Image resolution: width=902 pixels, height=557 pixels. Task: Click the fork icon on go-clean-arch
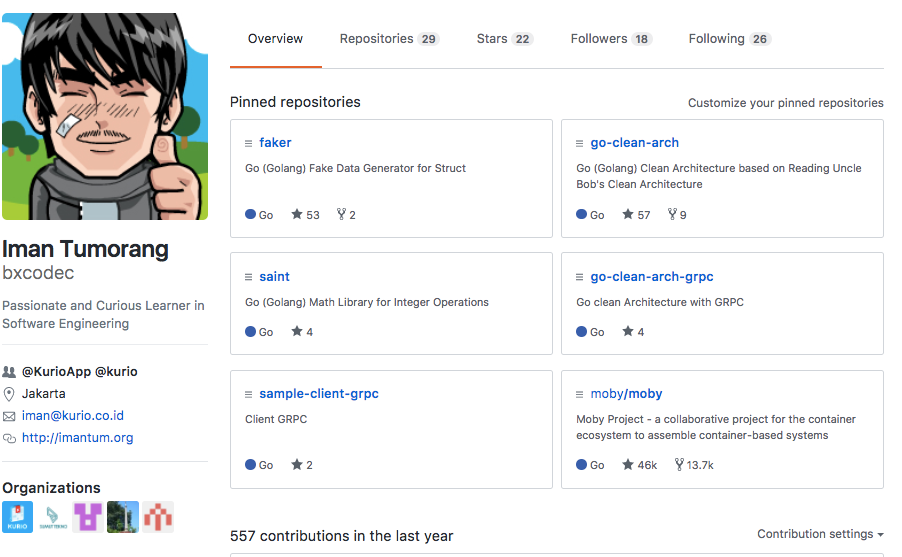[672, 215]
